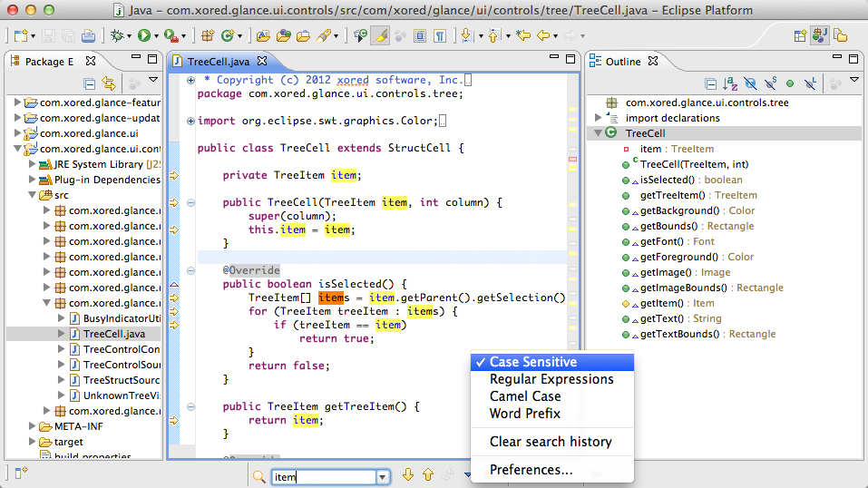Toggle Hide Fields filter in Outline toolbar
The height and width of the screenshot is (488, 868).
pyautogui.click(x=750, y=83)
